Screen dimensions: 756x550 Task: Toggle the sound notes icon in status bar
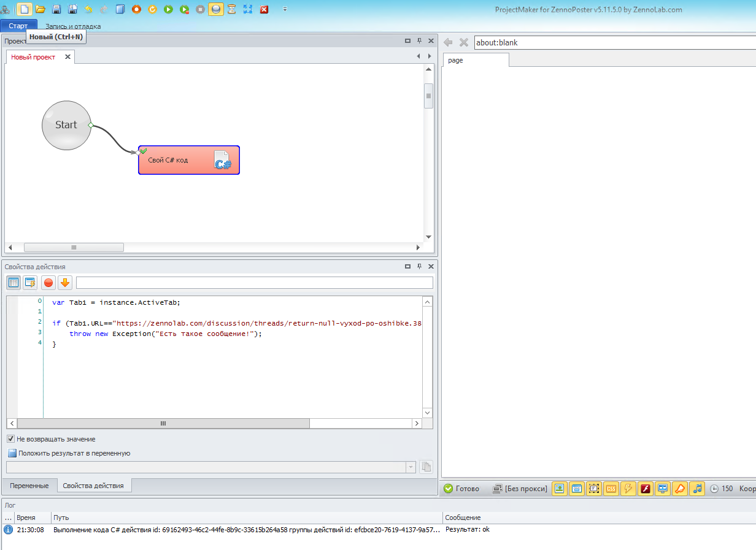coord(697,489)
